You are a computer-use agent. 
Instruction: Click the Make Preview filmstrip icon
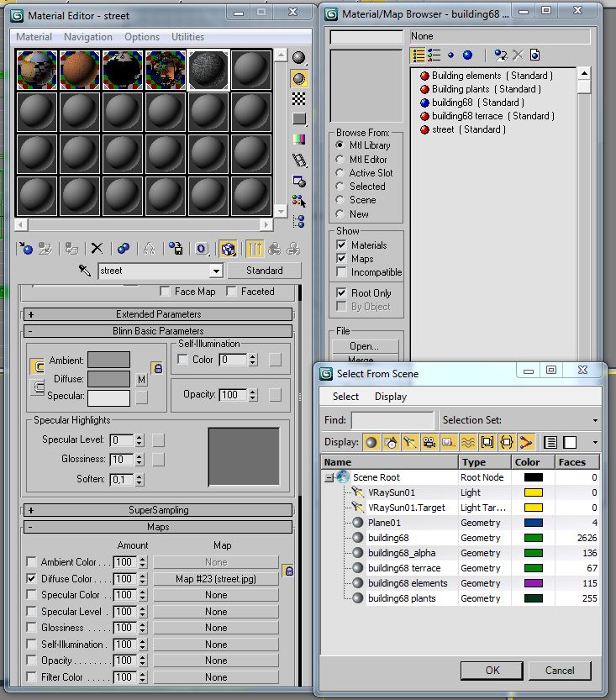298,161
